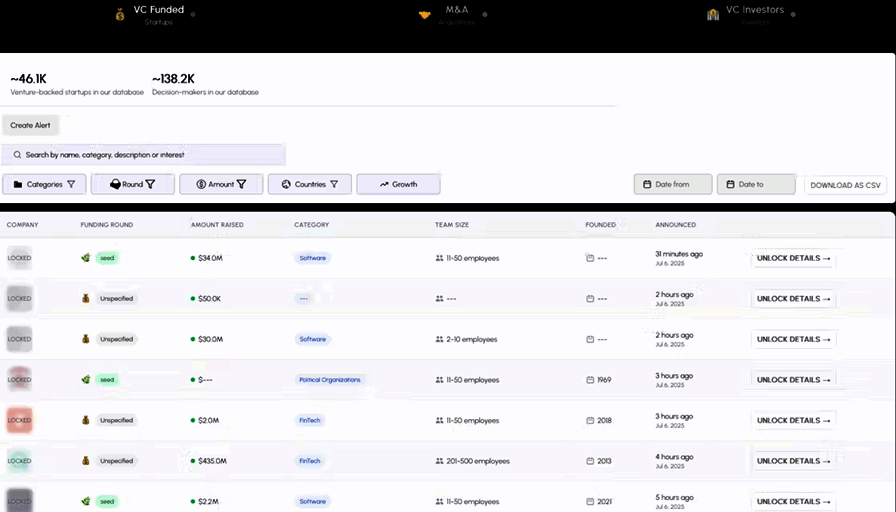Image resolution: width=896 pixels, height=512 pixels.
Task: Click the 2-10 employees team size
Action: [471, 339]
